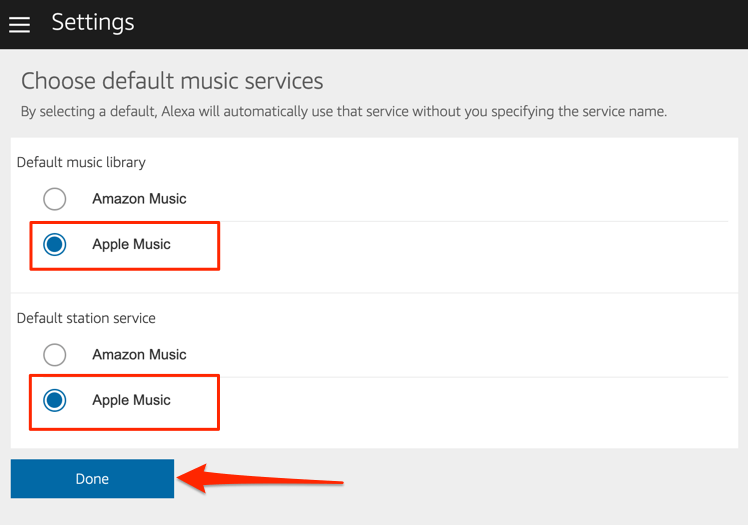This screenshot has height=525, width=748.
Task: Click the 'Default music library' section label
Action: [81, 162]
